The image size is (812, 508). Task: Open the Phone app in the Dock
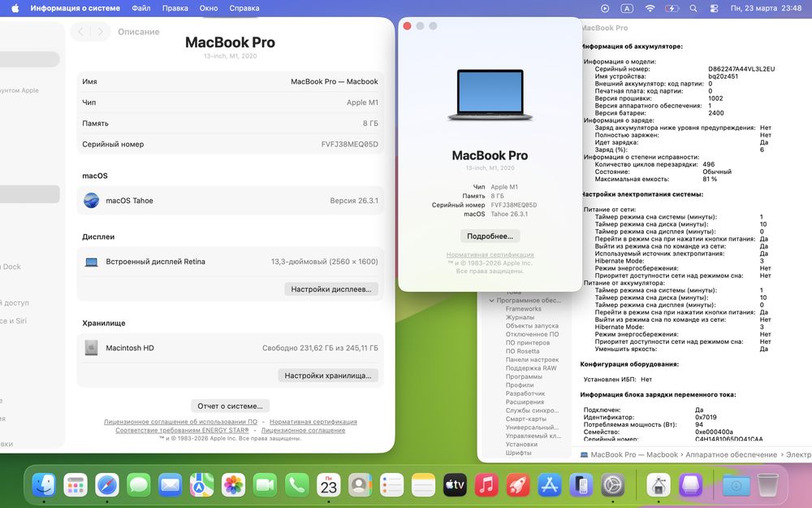[296, 485]
